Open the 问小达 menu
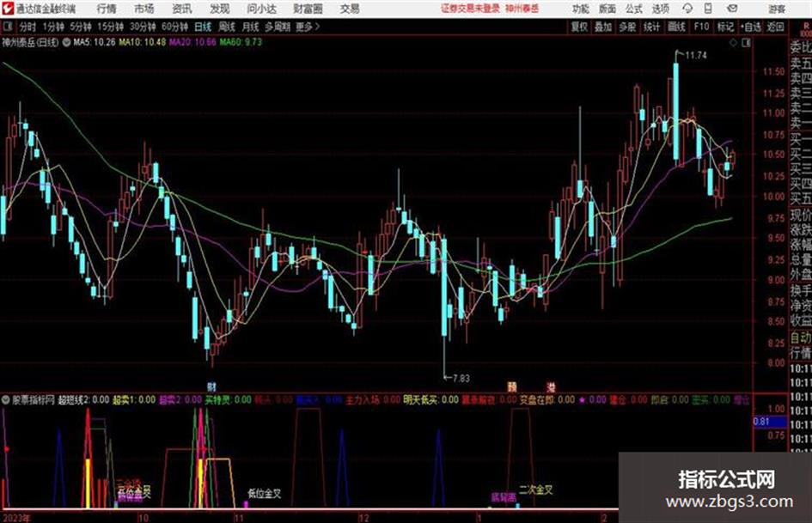The image size is (812, 523). point(261,9)
